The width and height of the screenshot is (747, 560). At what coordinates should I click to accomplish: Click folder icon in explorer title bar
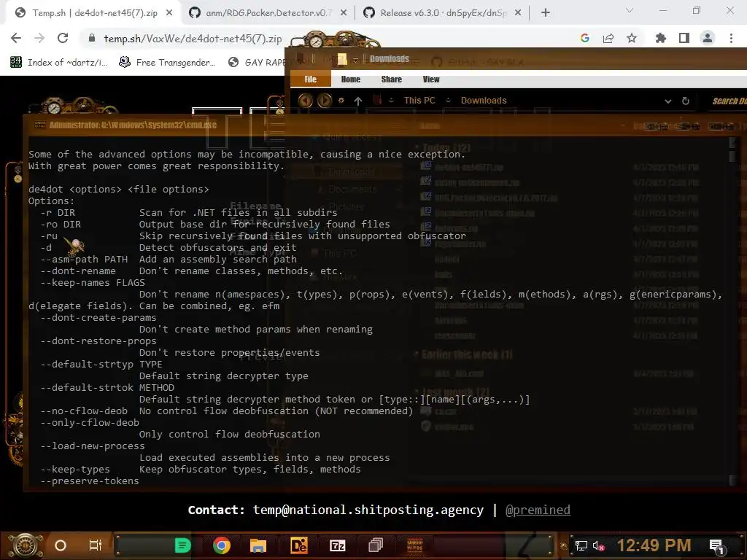(x=341, y=59)
